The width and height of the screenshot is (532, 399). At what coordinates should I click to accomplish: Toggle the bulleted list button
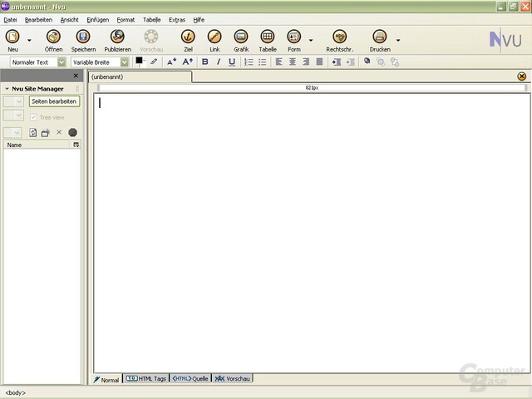click(263, 62)
